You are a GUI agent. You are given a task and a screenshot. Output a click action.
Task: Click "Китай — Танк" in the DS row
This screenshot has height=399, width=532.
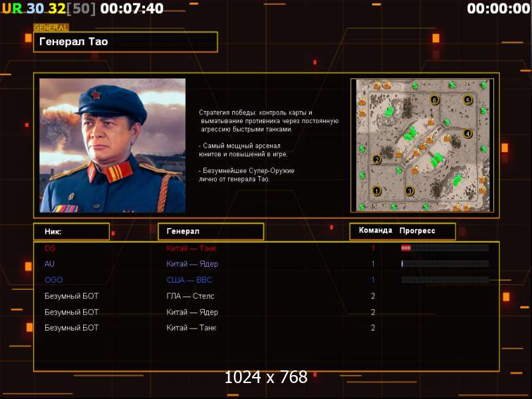(x=192, y=248)
